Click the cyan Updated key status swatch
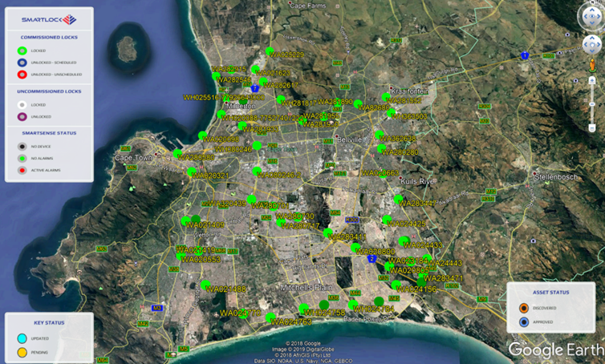 (x=22, y=339)
